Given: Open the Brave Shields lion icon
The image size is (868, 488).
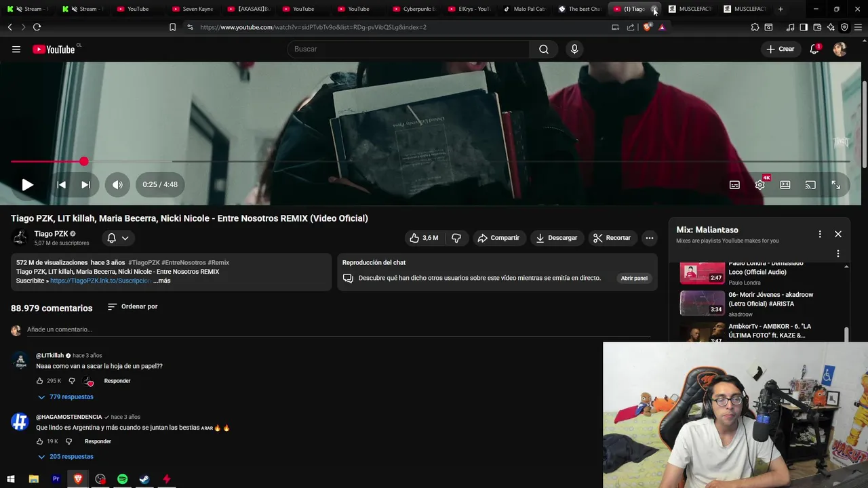Looking at the screenshot, I should [647, 27].
